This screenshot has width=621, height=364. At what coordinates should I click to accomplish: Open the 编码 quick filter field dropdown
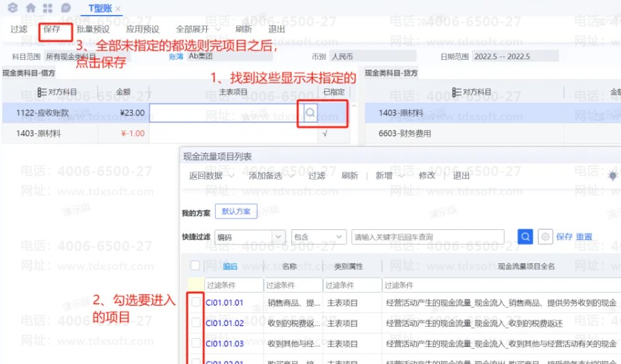click(278, 237)
